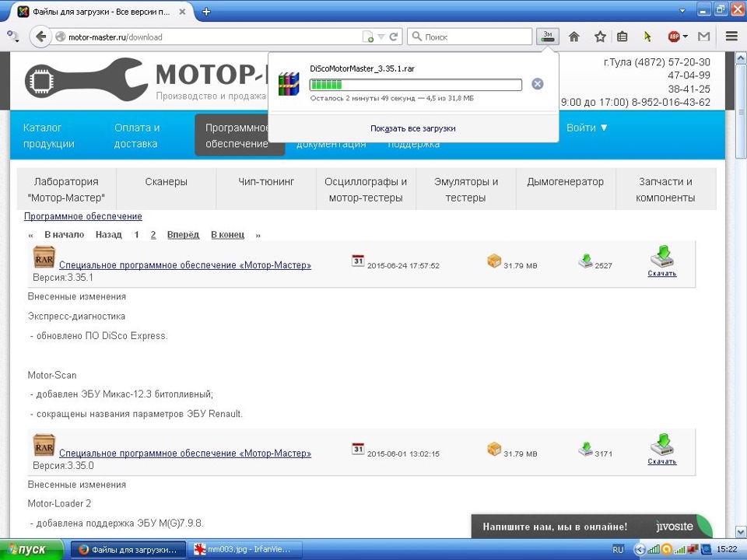Click download count icon showing 3171
The image size is (747, 560).
(585, 449)
